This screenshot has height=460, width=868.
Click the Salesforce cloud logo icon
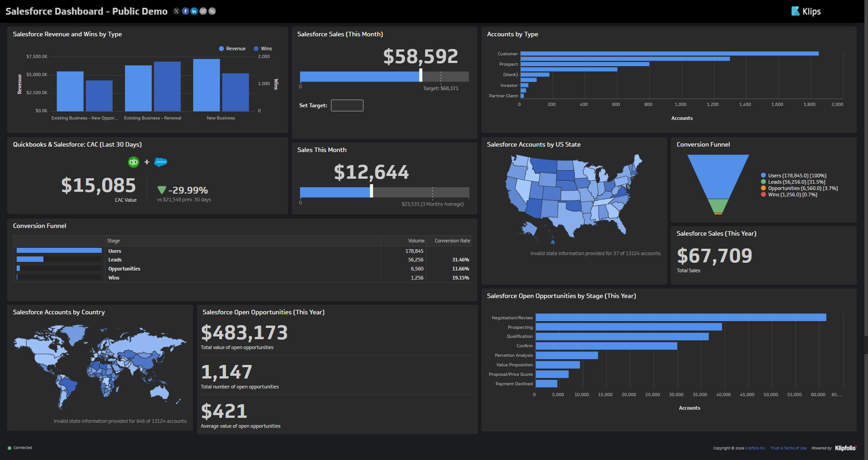point(161,162)
